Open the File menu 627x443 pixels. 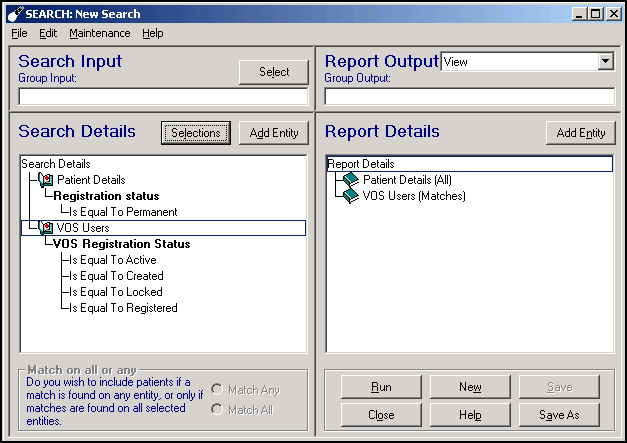[19, 33]
